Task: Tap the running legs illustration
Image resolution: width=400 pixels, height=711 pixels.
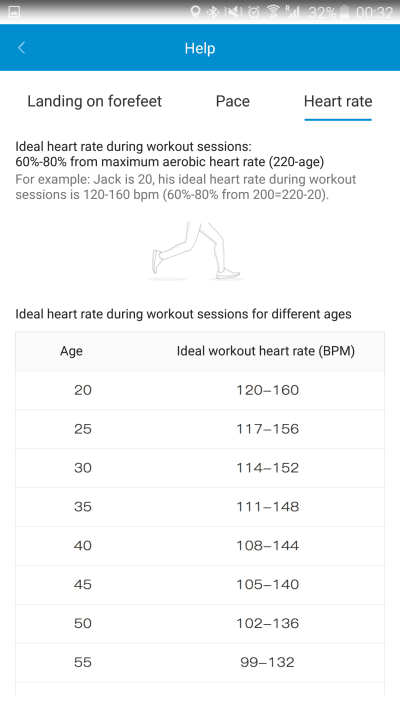Action: pos(195,251)
